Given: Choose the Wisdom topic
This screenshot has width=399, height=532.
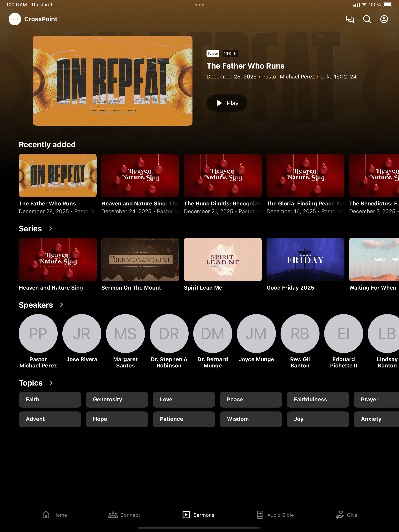Looking at the screenshot, I should point(251,419).
